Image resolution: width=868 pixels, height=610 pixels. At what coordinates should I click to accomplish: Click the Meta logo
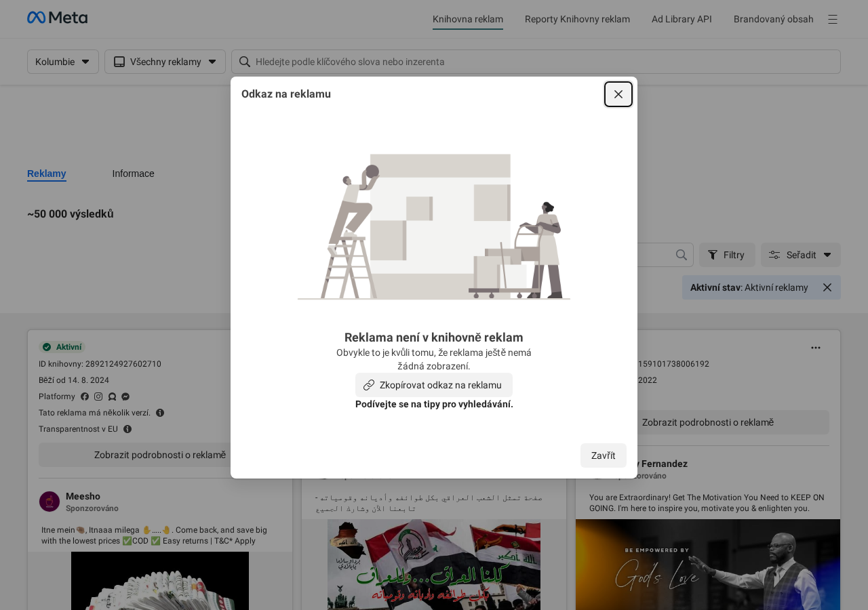click(57, 18)
